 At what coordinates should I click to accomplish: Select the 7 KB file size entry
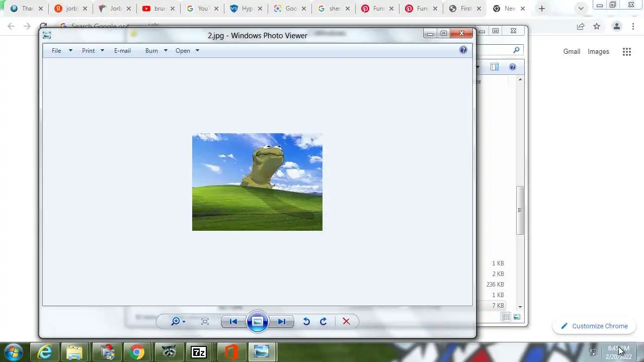[498, 306]
